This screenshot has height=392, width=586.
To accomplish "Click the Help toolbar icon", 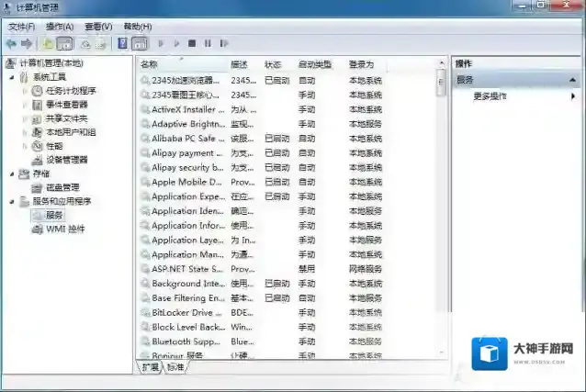I will point(122,44).
